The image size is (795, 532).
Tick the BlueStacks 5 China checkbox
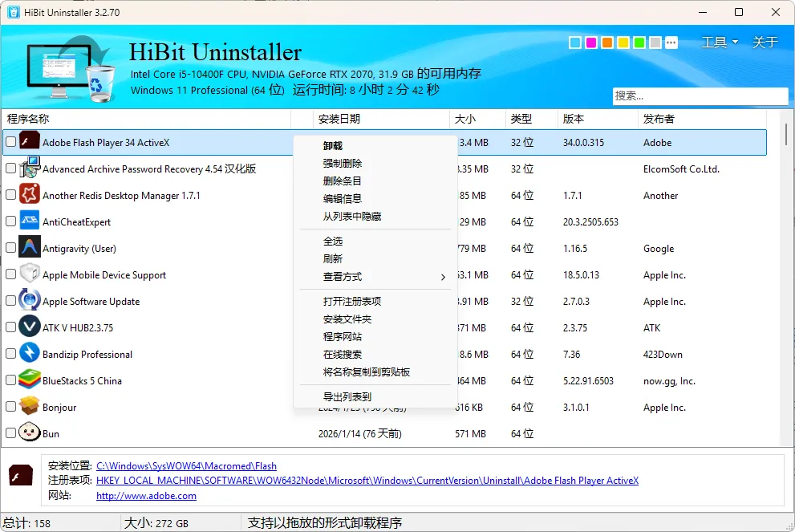click(10, 380)
